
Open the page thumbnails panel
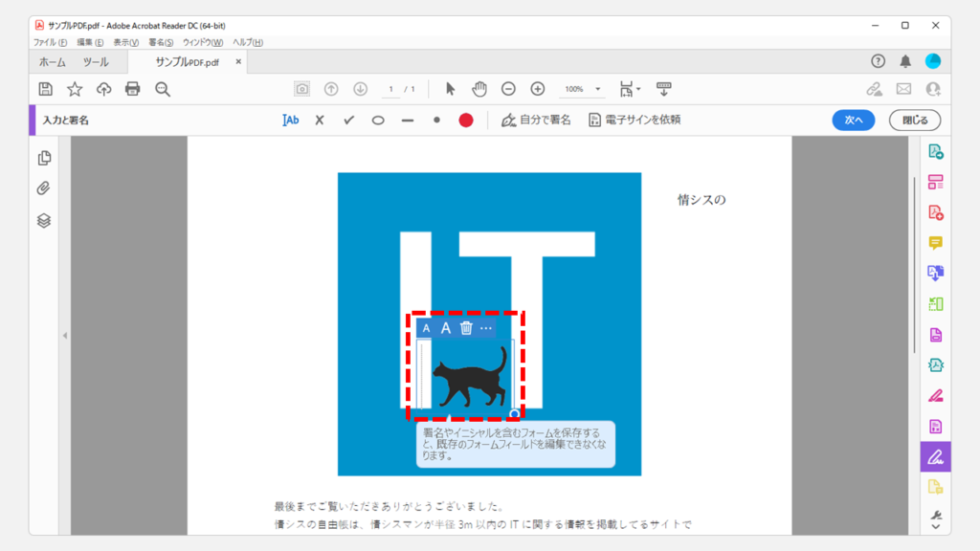click(x=44, y=158)
